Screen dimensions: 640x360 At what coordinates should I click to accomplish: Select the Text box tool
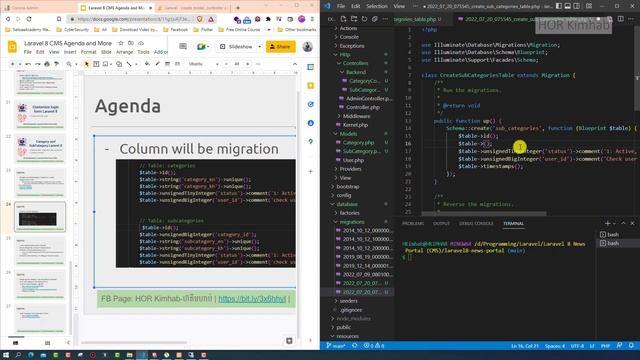point(96,64)
